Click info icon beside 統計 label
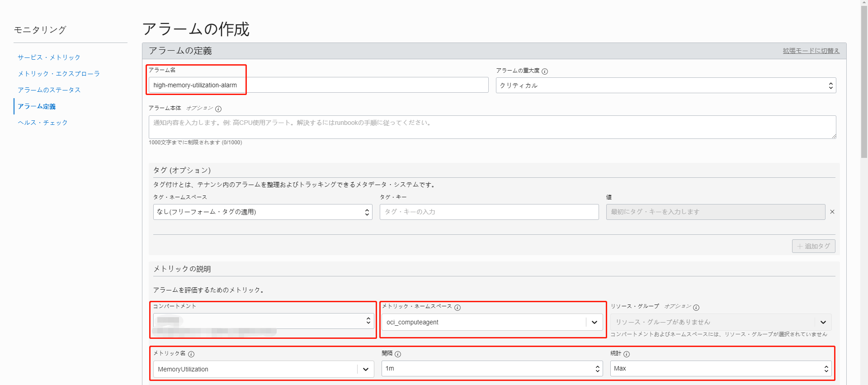This screenshot has width=868, height=385. coord(627,354)
